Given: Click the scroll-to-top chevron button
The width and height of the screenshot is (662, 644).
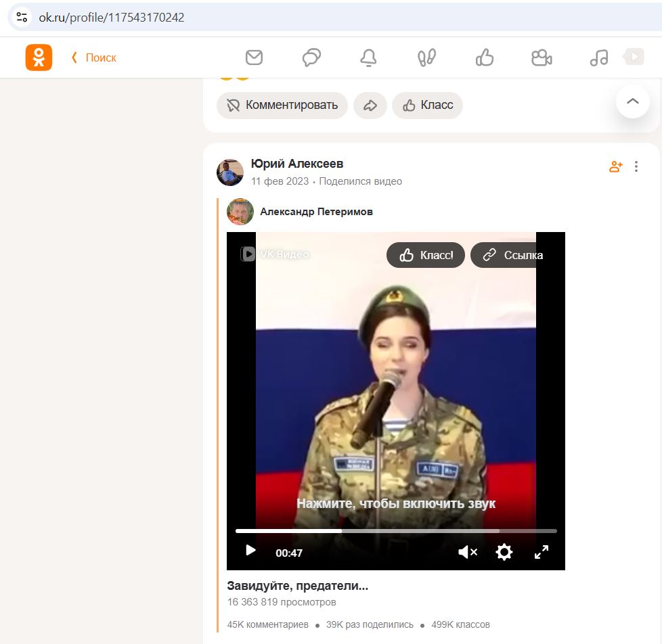Looking at the screenshot, I should click(x=632, y=101).
